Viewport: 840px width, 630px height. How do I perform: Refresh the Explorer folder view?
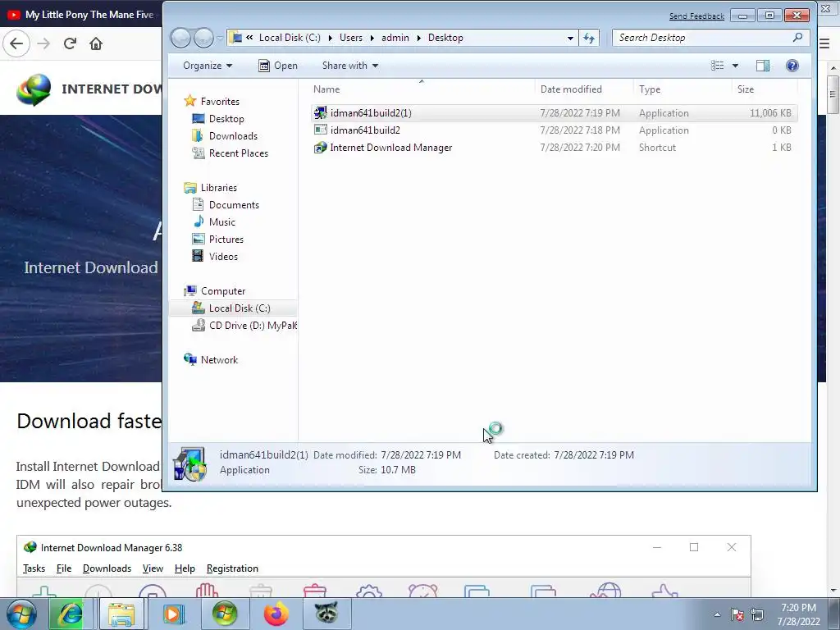point(589,38)
